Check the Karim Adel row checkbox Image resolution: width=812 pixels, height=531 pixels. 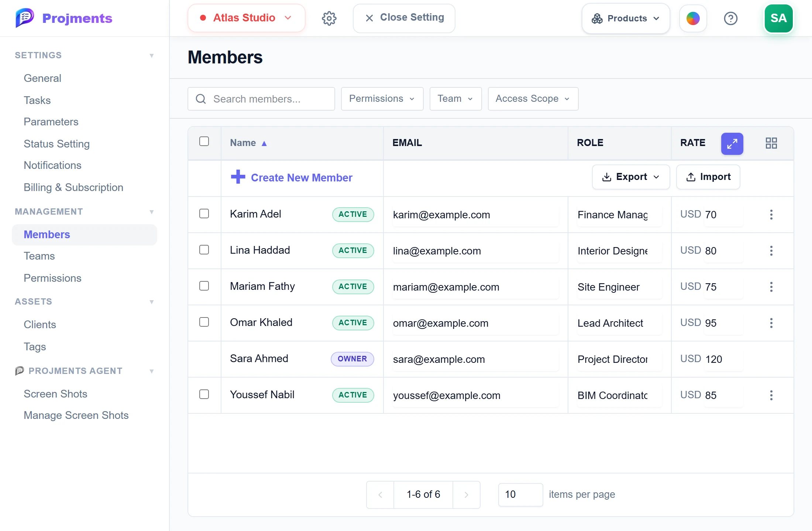(x=204, y=214)
